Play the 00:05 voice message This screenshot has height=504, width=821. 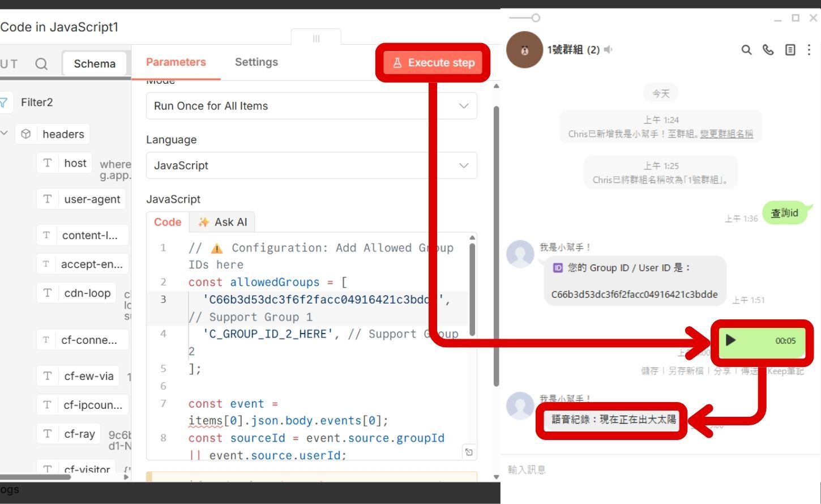coord(730,340)
